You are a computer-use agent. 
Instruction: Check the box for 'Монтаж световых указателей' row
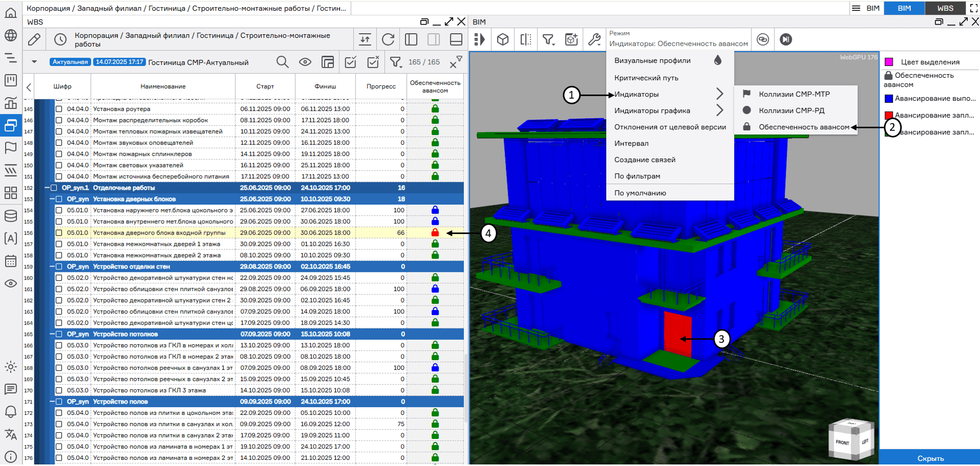(59, 165)
